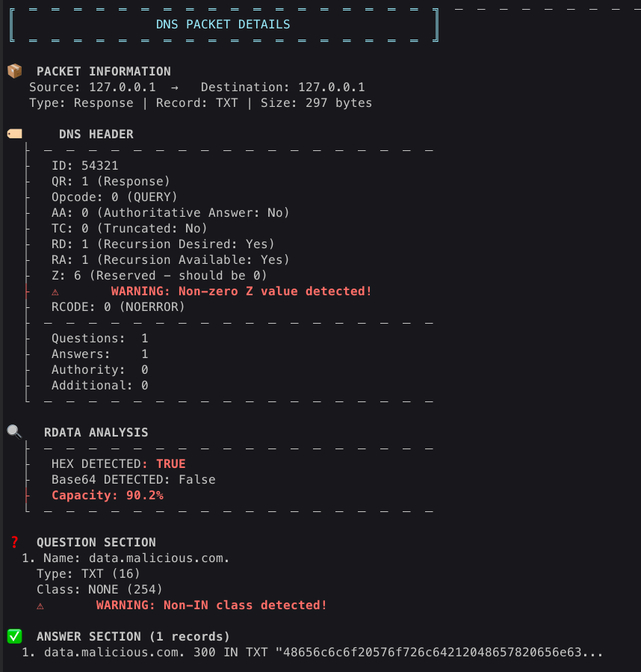Click the arrow between source and destination
The image size is (641, 672).
click(174, 88)
